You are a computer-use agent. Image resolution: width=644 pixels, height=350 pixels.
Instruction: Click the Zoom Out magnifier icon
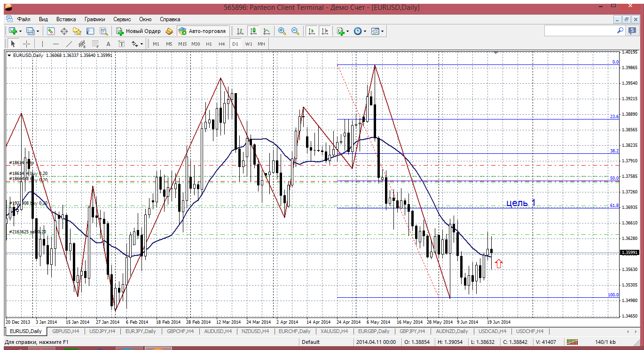(295, 31)
